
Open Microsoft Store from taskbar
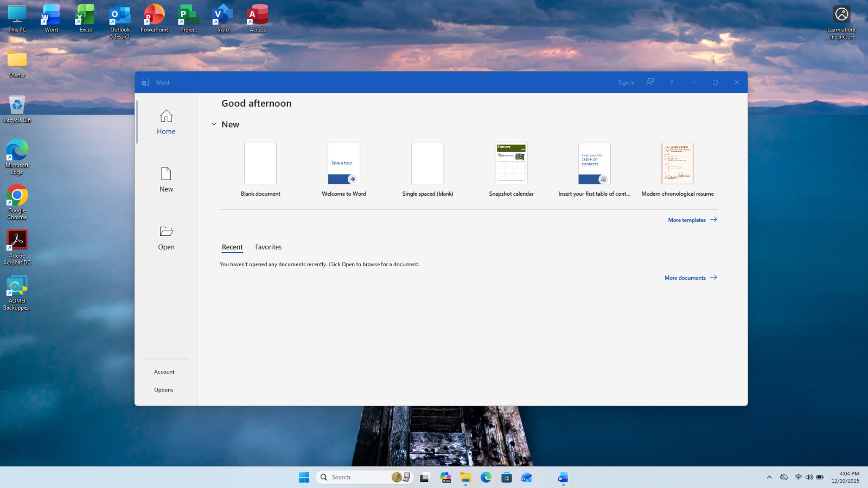coord(507,477)
